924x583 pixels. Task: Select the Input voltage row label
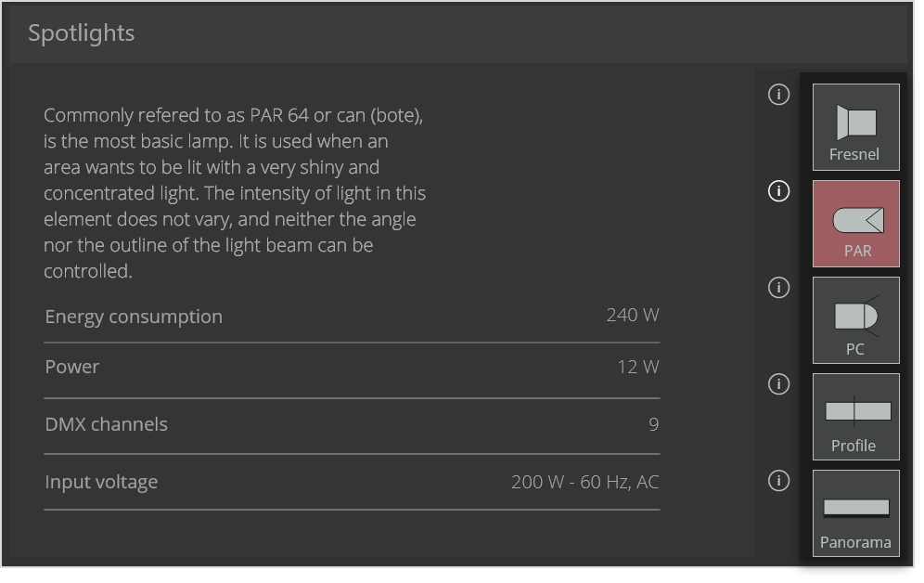101,482
